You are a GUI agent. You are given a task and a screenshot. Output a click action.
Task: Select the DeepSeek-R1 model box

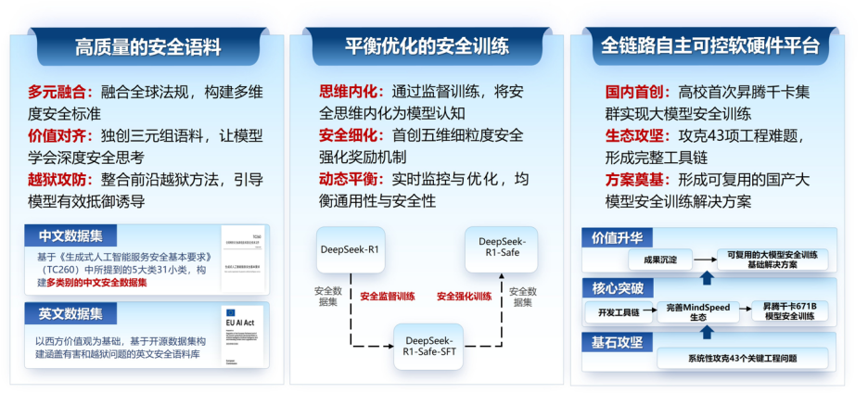point(351,249)
